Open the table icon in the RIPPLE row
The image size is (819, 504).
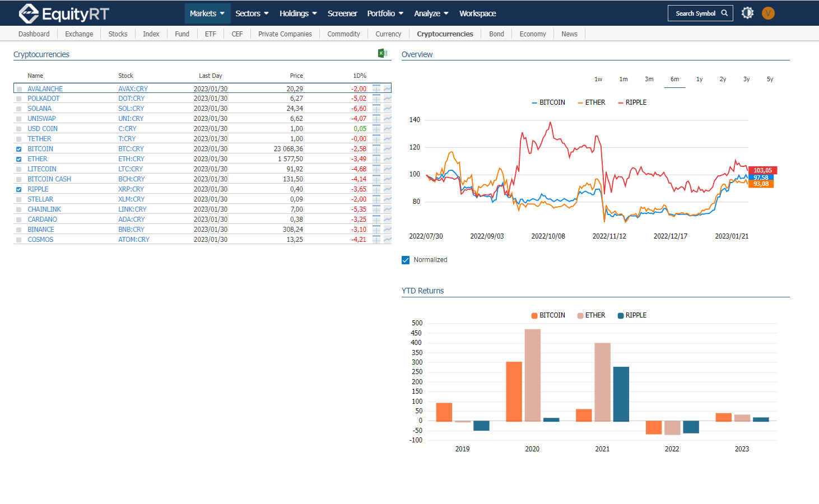(376, 189)
